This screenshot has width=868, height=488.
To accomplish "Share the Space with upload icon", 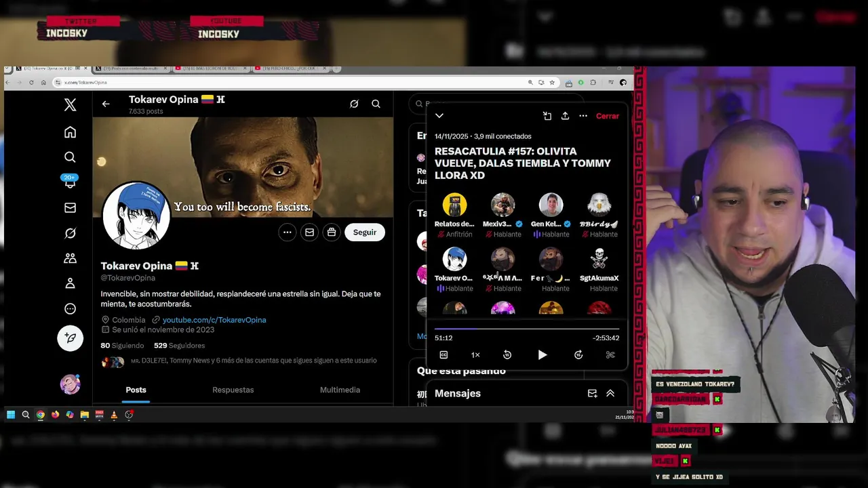I will click(565, 116).
